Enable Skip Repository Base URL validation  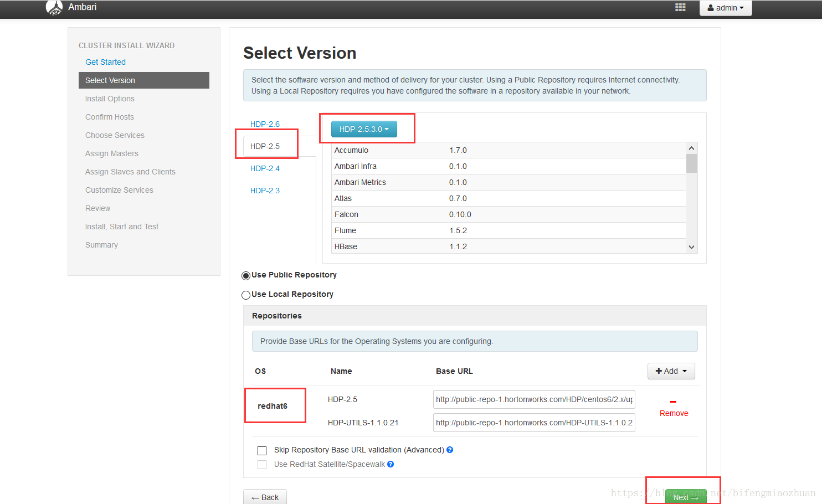(262, 451)
